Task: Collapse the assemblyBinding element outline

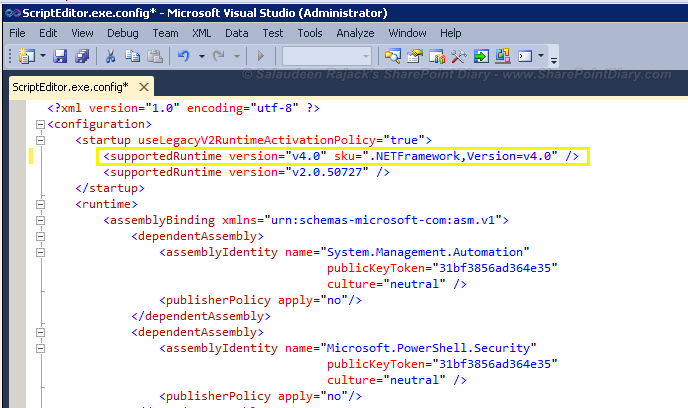Action: coord(40,221)
